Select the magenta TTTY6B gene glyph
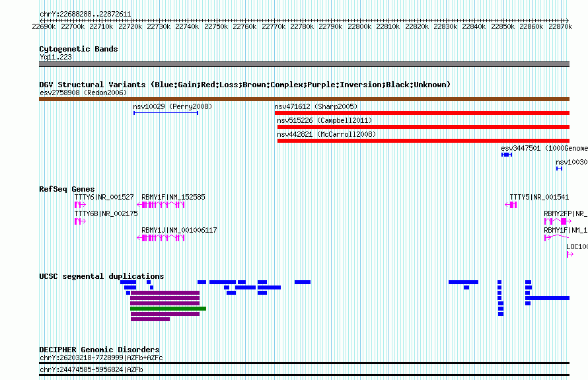 (80, 221)
